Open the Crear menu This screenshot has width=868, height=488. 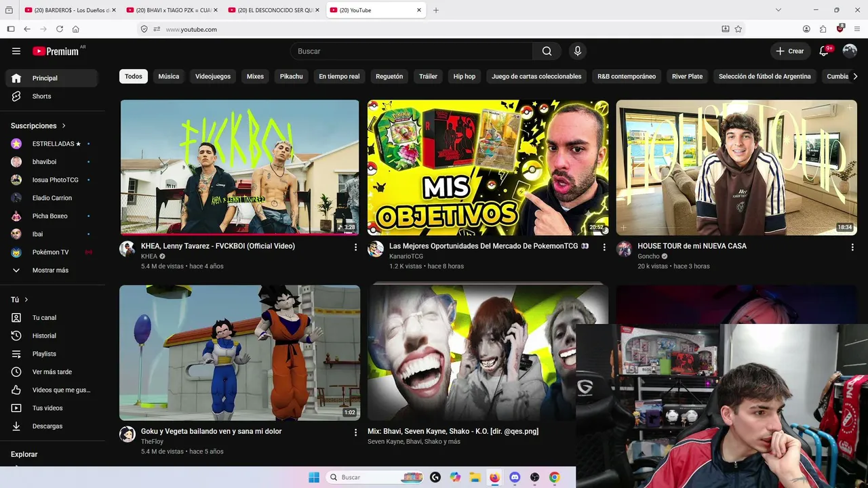pos(790,51)
